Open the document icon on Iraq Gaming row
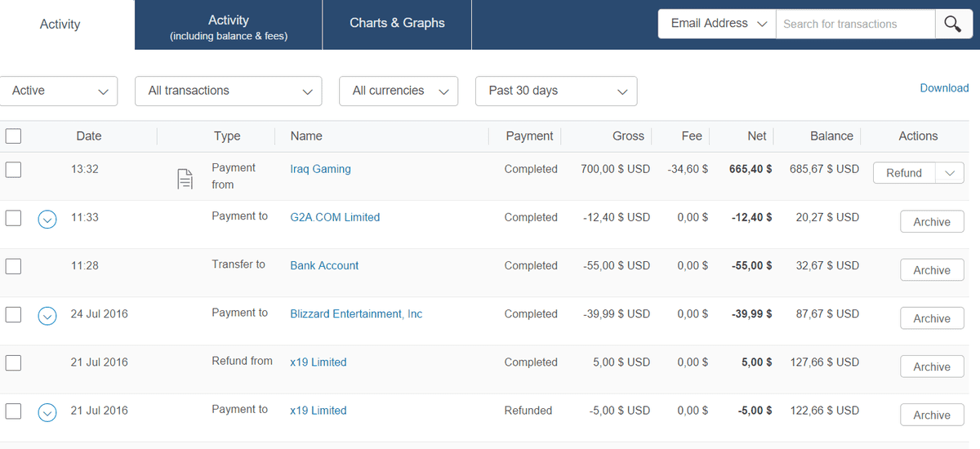The image size is (980, 449). (185, 178)
